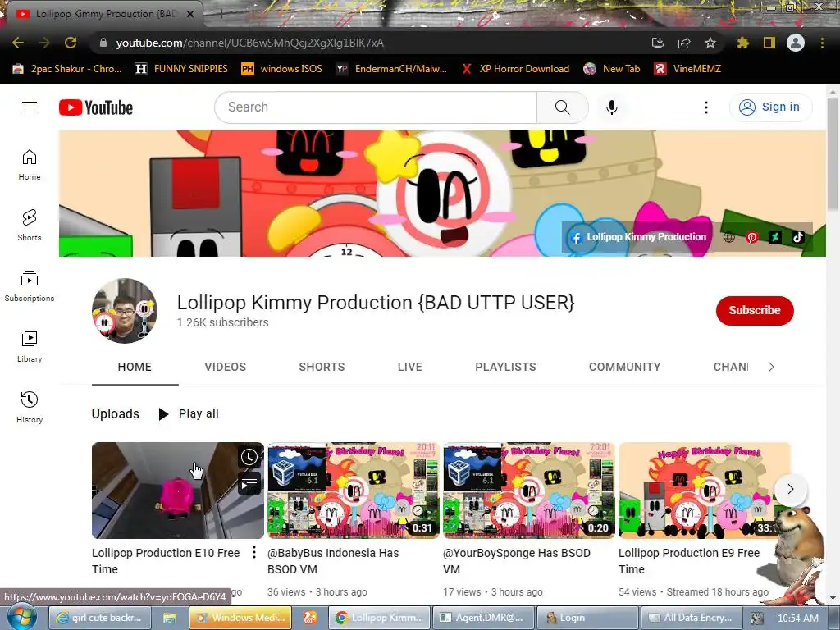Image resolution: width=840 pixels, height=630 pixels.
Task: Click the YouTube search field
Action: point(376,107)
